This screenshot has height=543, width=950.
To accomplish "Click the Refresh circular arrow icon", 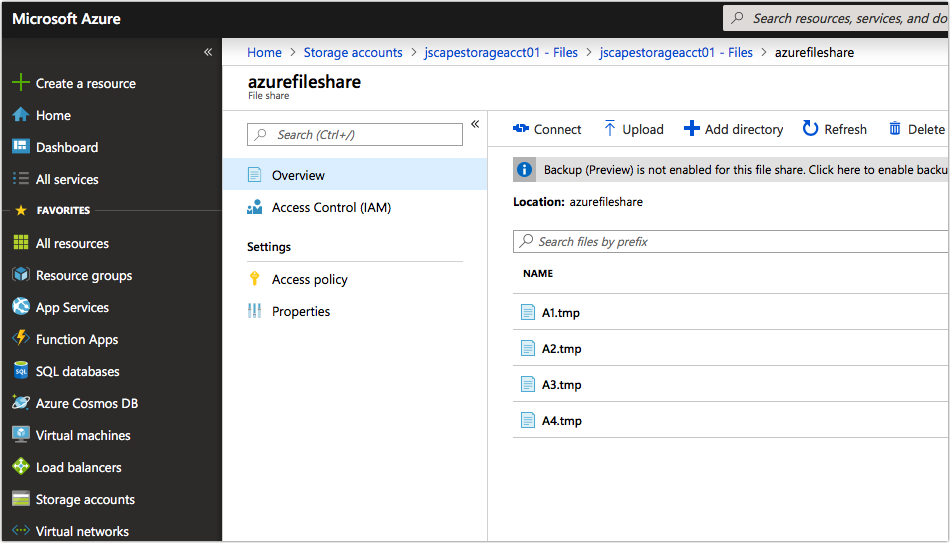I will (x=810, y=128).
